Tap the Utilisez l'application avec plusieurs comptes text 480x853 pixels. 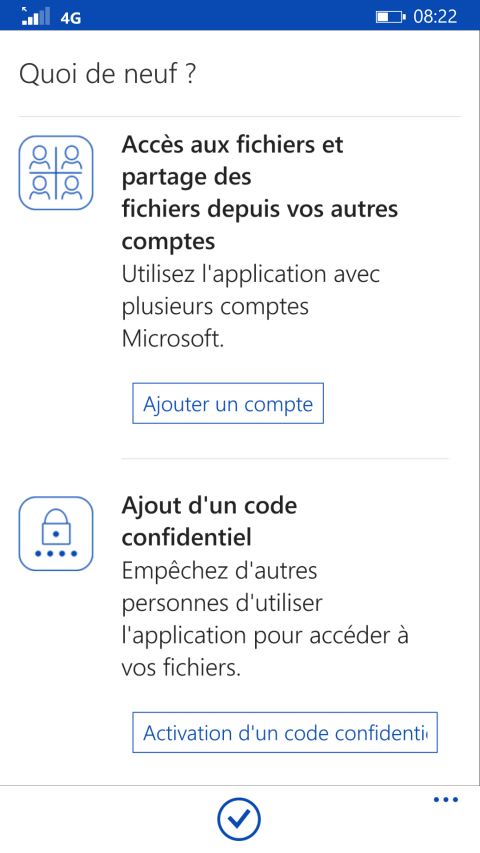250,306
